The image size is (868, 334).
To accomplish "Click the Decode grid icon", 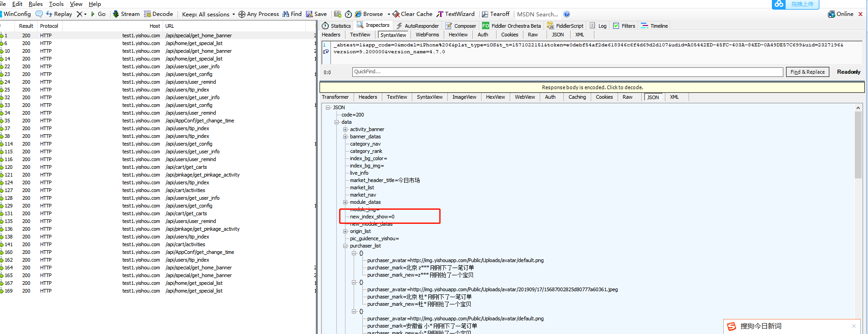I will coord(147,14).
